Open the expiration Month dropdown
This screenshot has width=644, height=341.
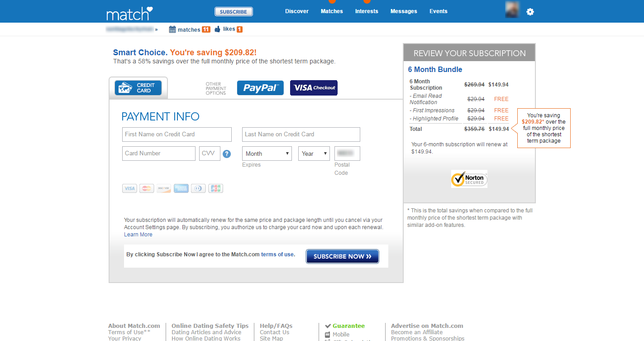(x=267, y=154)
